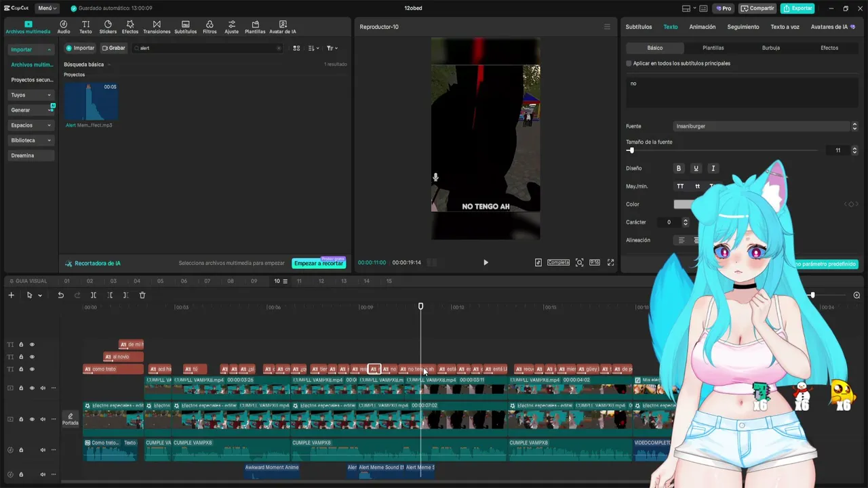Hide the 'como trato' text track
Image resolution: width=868 pixels, height=488 pixels.
(32, 369)
